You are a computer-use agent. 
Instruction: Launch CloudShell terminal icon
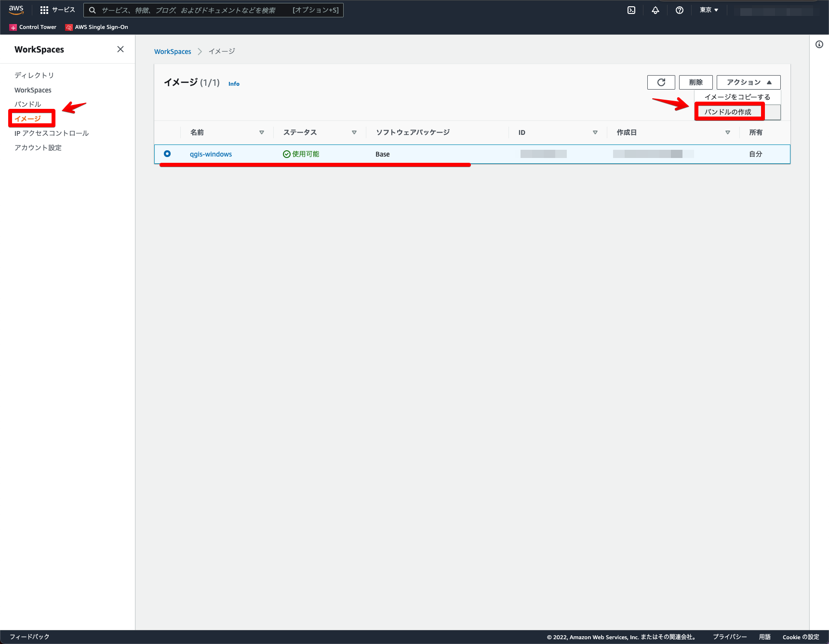coord(631,10)
